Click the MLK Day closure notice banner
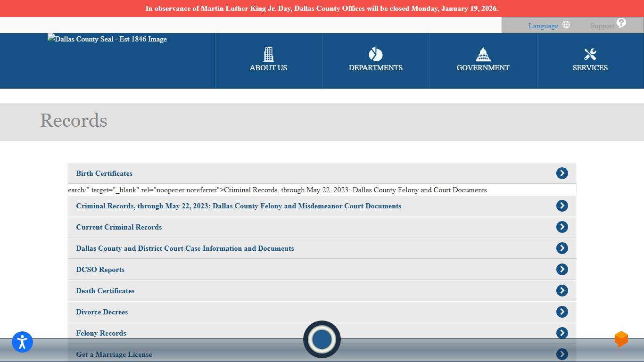Viewport: 644px width, 362px height. click(322, 8)
